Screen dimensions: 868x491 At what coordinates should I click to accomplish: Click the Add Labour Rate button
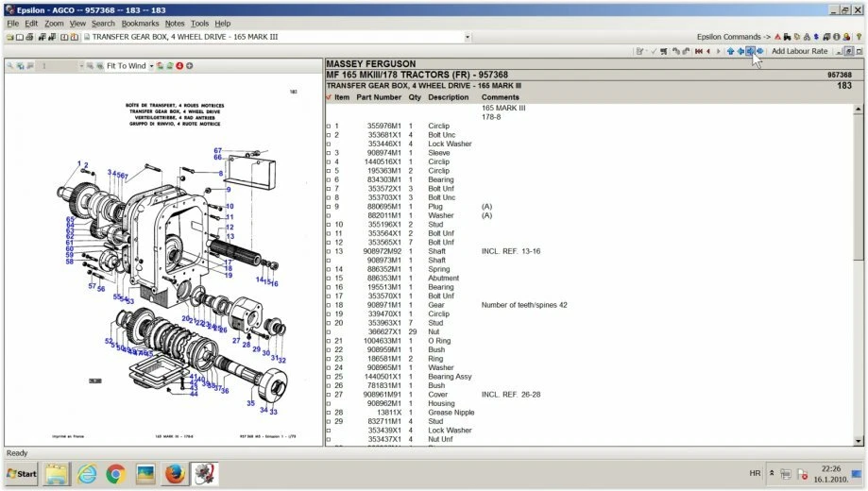point(799,51)
